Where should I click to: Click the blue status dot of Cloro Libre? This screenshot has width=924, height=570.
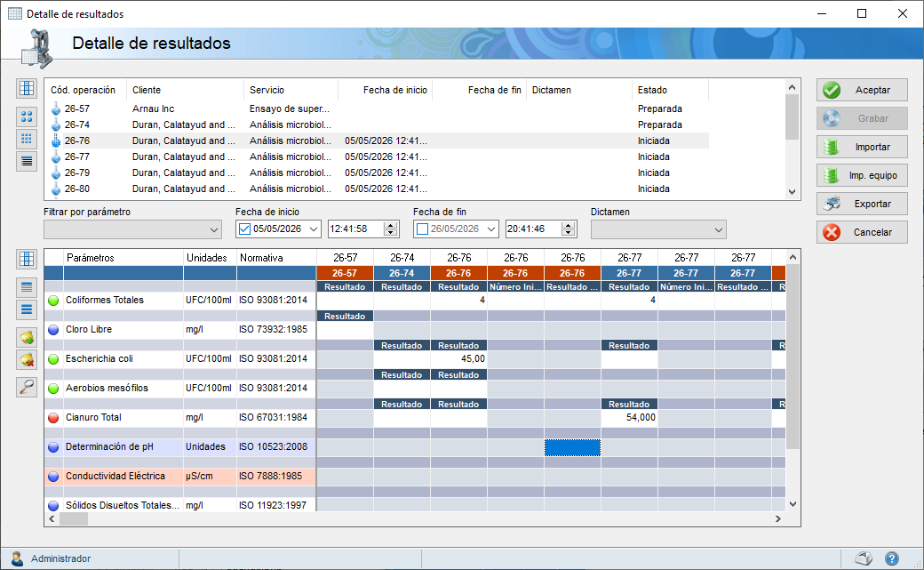(x=53, y=330)
